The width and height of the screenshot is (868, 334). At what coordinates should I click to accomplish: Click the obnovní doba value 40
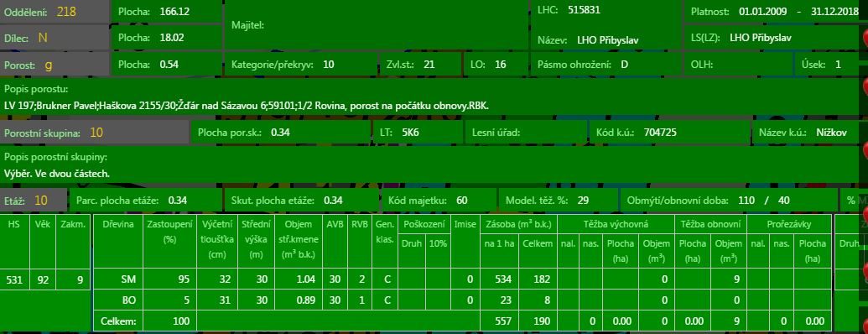coord(784,200)
